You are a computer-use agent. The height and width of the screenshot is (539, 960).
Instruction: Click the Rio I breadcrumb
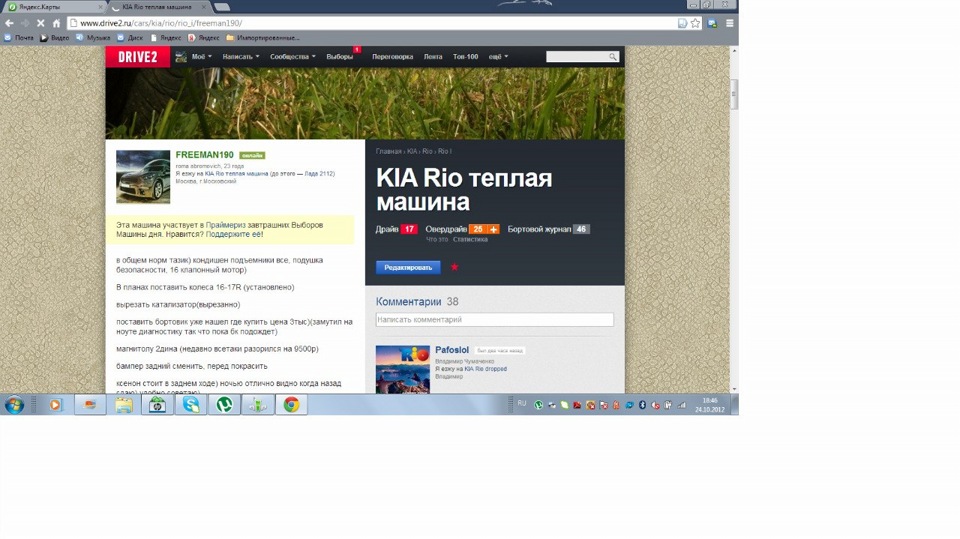443,151
